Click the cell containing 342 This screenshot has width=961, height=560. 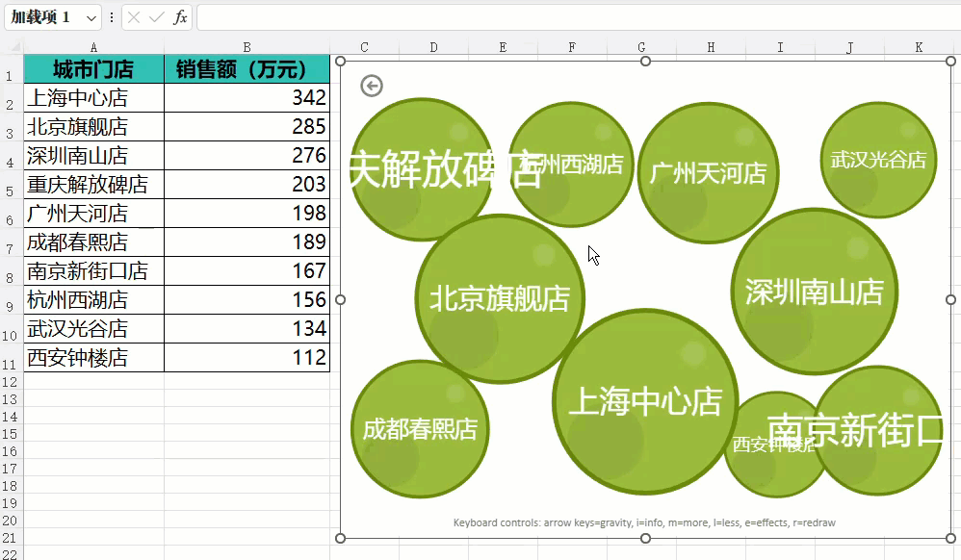247,97
